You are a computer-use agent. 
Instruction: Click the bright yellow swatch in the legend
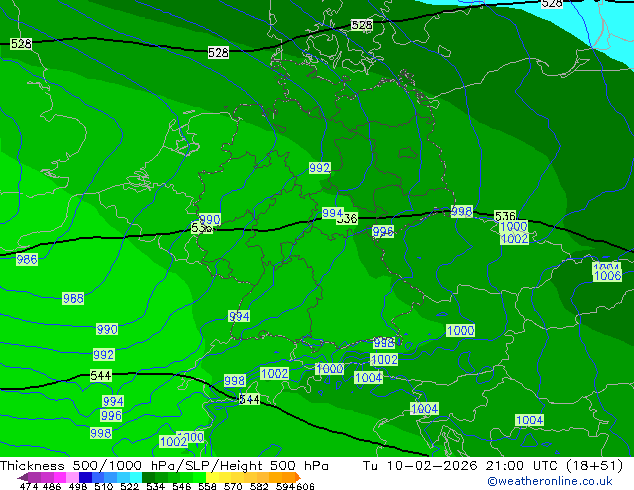212,477
